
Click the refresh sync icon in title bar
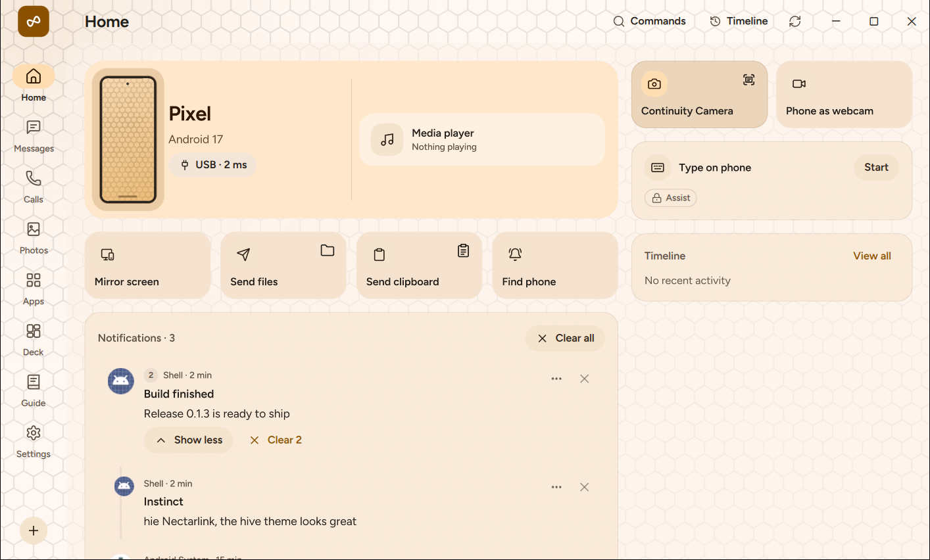[x=795, y=21]
